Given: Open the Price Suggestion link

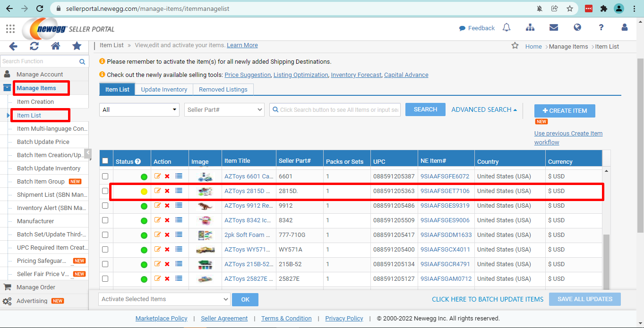Looking at the screenshot, I should coord(248,75).
